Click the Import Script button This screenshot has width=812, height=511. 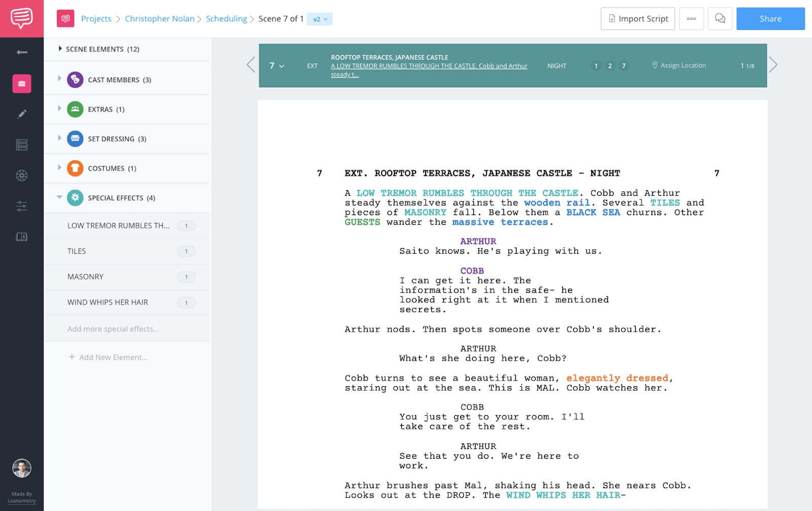coord(638,19)
